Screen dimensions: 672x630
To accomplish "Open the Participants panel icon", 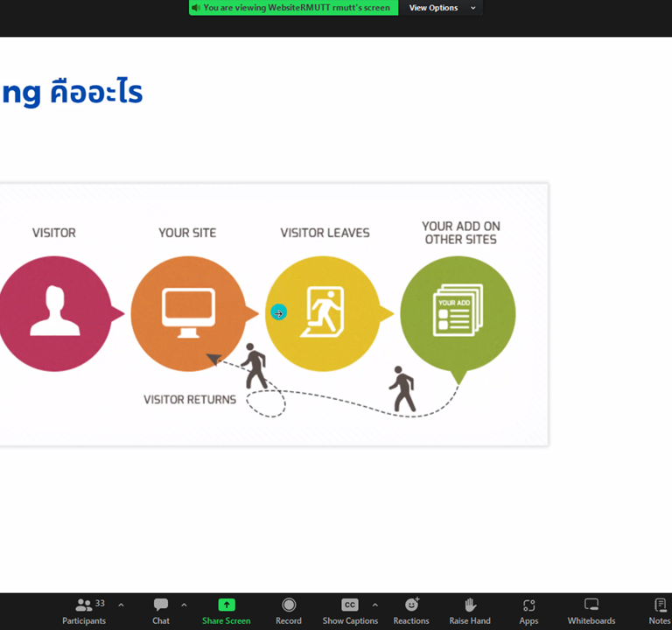I will [84, 605].
